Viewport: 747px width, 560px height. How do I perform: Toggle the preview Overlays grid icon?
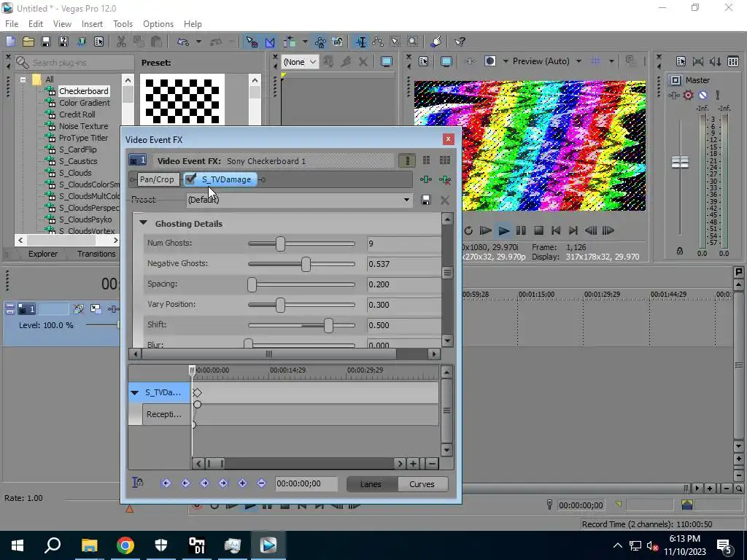click(595, 61)
